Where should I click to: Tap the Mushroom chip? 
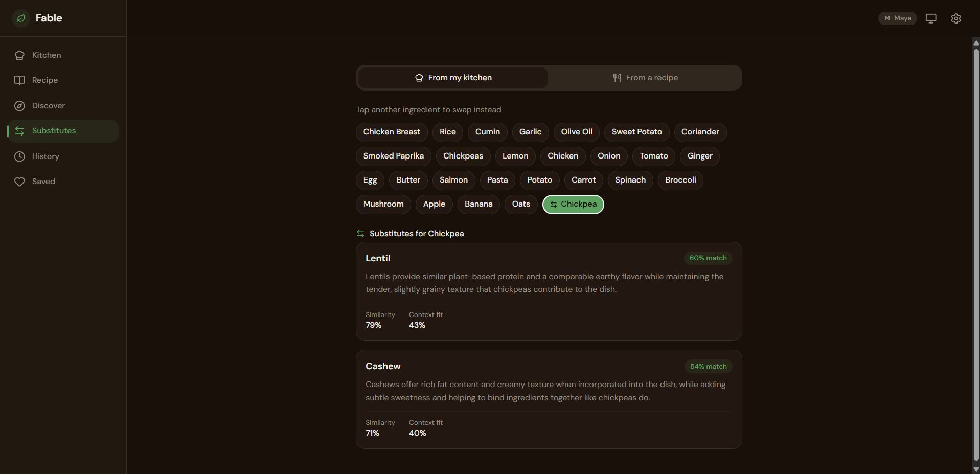(383, 204)
